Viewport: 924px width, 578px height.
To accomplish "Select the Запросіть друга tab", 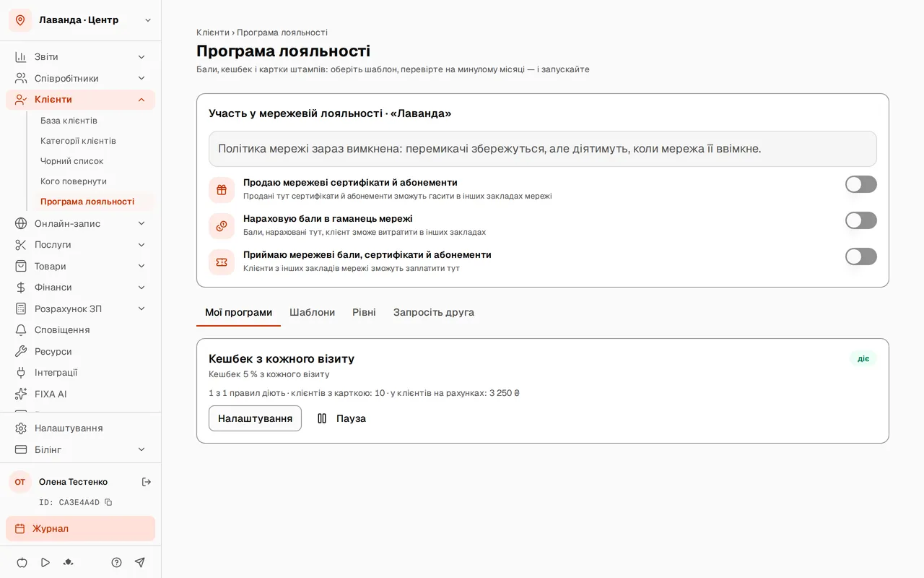I will pyautogui.click(x=434, y=312).
